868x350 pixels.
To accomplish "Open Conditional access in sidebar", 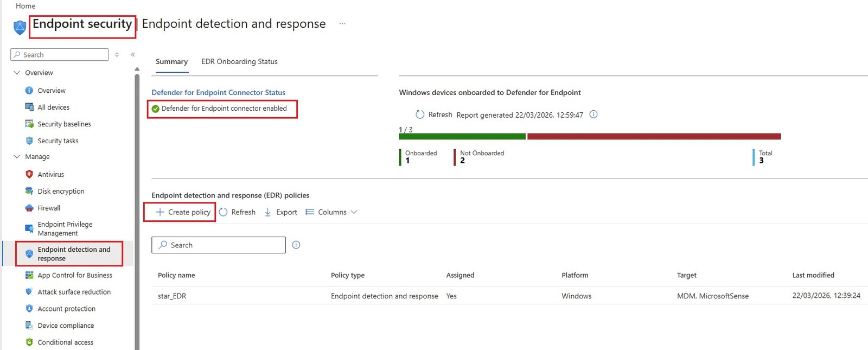I will (65, 342).
